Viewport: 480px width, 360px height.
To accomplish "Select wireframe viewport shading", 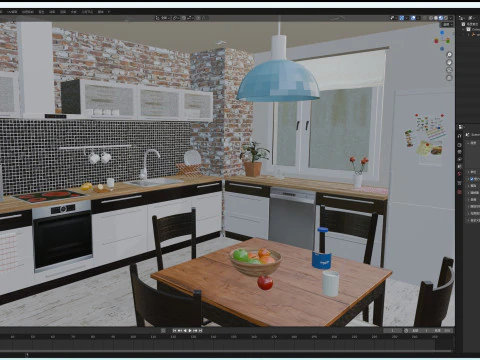I will pos(431,18).
